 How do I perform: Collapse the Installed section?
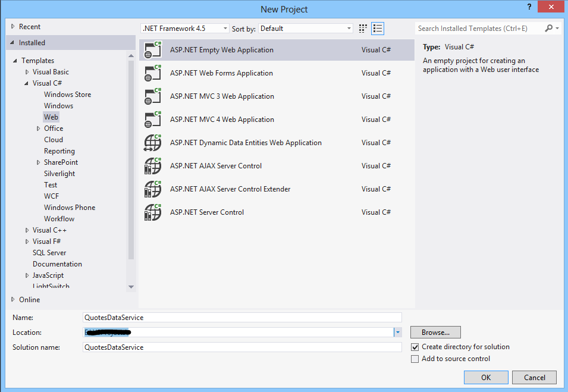(x=12, y=43)
